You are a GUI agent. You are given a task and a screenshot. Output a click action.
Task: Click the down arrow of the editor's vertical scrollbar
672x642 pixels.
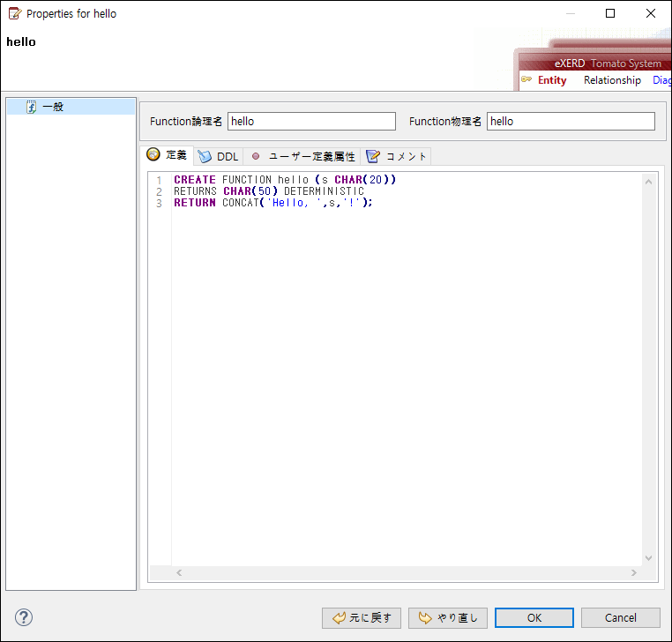pos(648,557)
